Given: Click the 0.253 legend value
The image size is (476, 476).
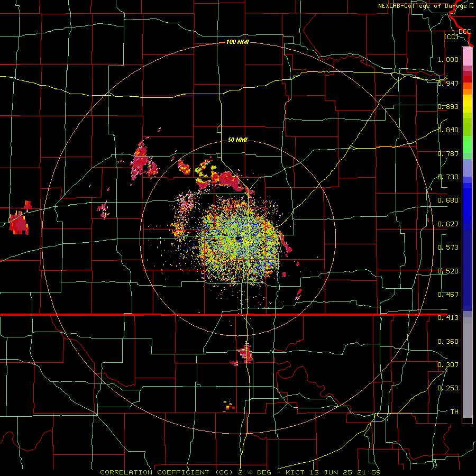Looking at the screenshot, I should pos(448,388).
